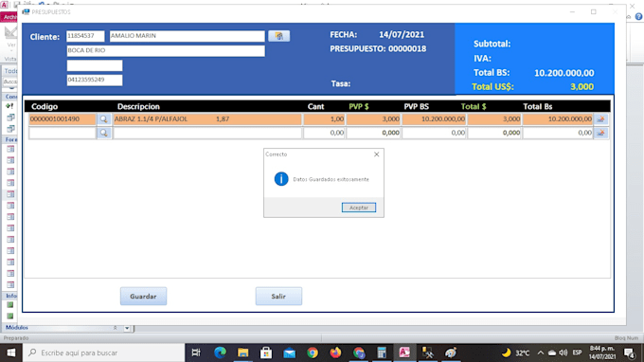
Task: Click the code cell 0000001001490
Action: click(63, 119)
